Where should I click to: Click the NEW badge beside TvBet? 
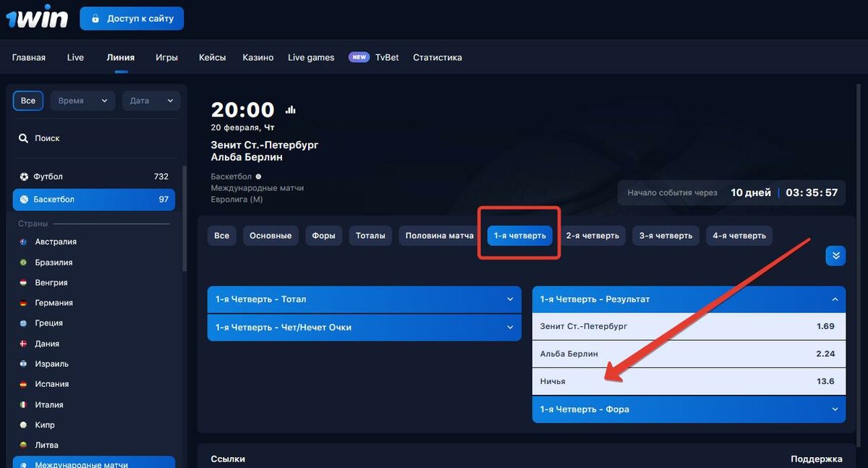[359, 57]
